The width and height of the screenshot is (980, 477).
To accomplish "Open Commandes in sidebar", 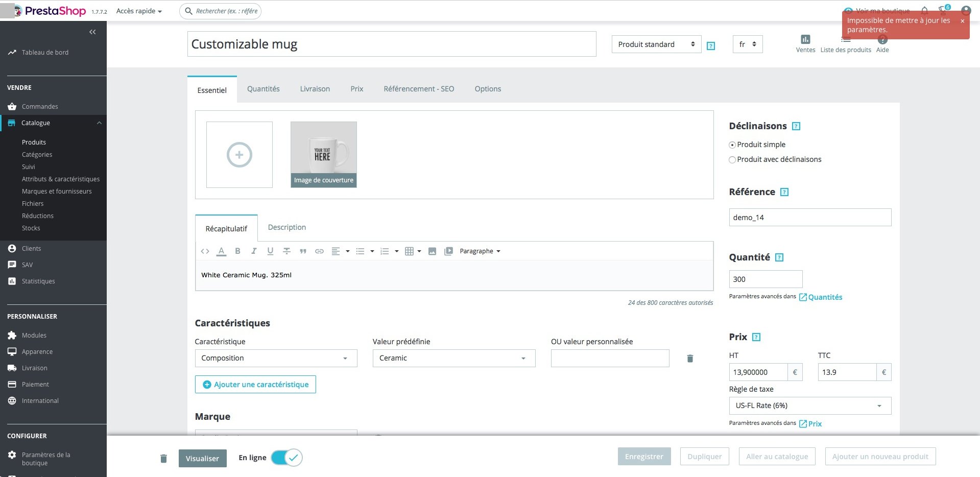I will coord(40,107).
